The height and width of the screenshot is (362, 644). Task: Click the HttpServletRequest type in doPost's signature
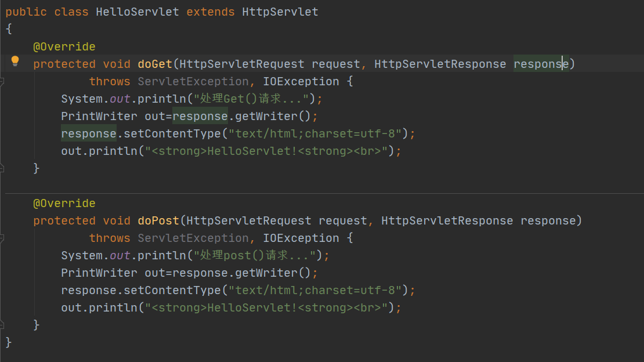pos(249,220)
